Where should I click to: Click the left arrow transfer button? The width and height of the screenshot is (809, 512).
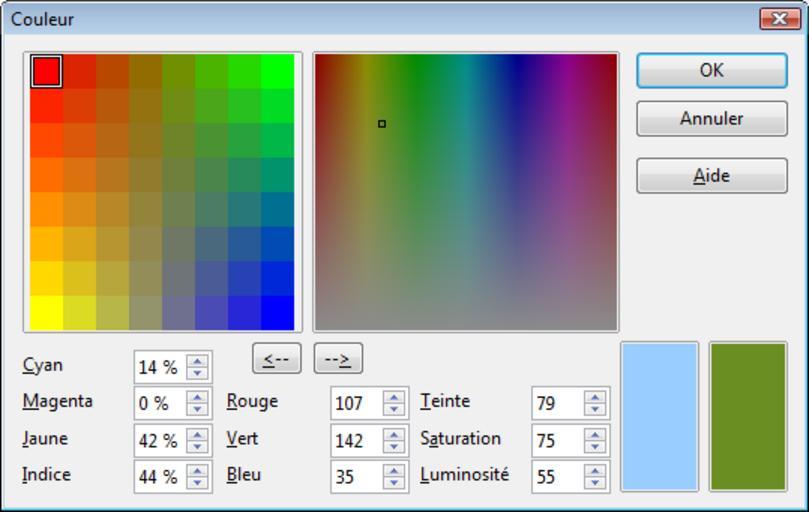point(277,359)
